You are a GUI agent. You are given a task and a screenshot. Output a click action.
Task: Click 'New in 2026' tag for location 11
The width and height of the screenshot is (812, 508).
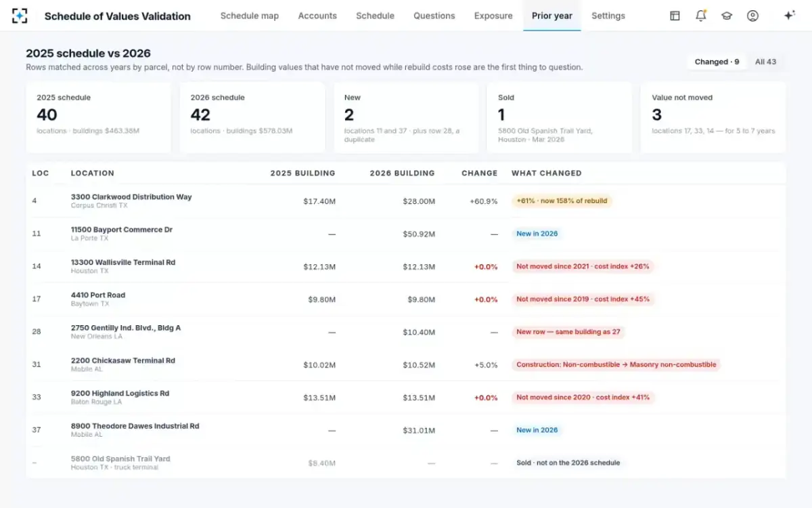537,234
